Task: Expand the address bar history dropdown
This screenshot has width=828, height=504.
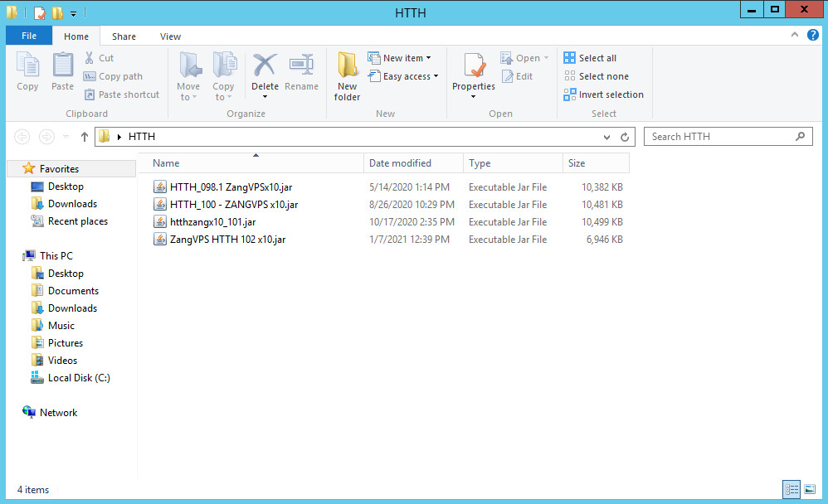Action: (x=607, y=137)
